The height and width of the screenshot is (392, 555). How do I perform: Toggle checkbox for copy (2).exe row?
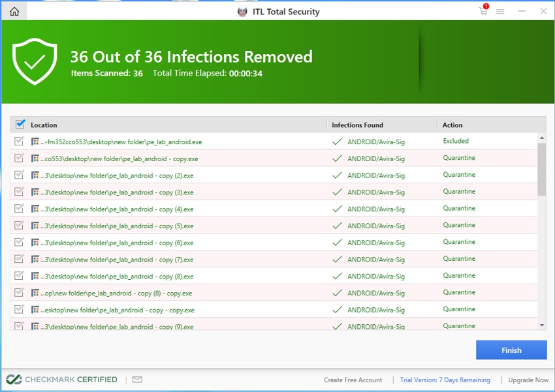coord(19,175)
